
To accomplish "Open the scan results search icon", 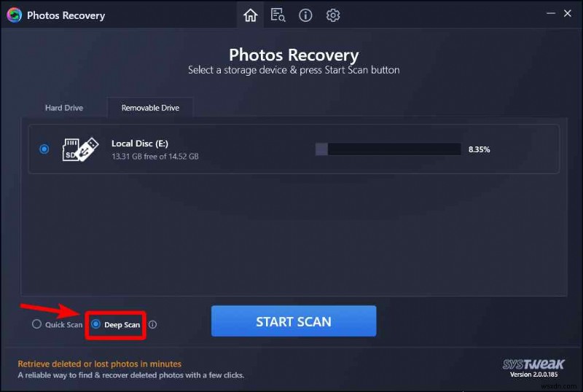I will pos(278,15).
